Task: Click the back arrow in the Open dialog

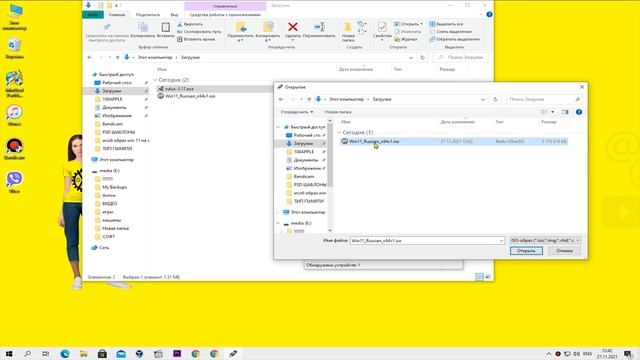Action: pos(281,99)
